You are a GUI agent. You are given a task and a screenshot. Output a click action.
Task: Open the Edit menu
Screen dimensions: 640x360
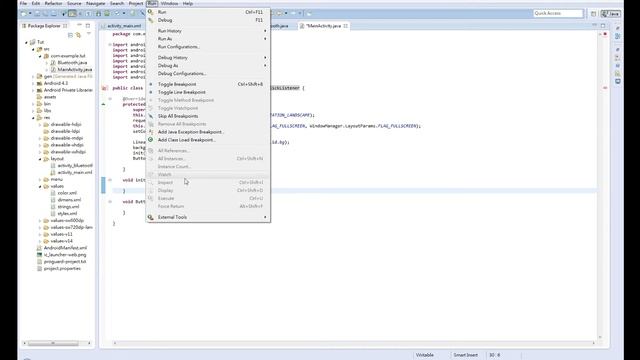pos(36,3)
